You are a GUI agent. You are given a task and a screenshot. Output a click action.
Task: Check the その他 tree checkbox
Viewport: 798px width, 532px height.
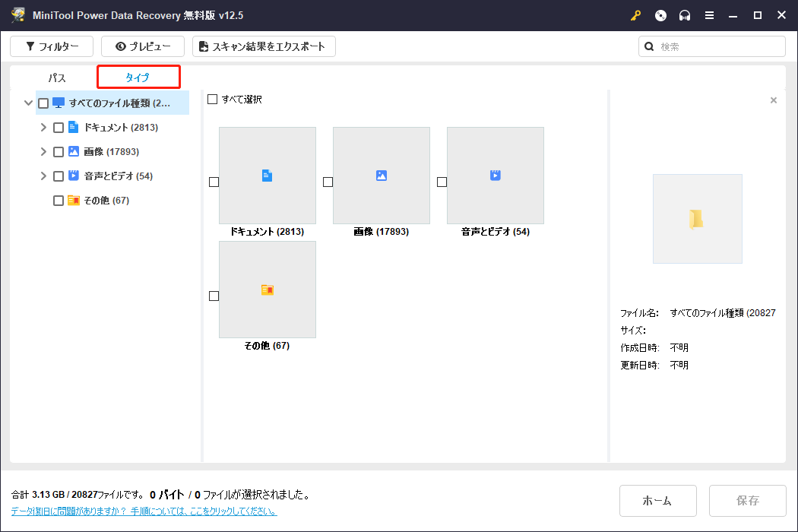pyautogui.click(x=59, y=201)
